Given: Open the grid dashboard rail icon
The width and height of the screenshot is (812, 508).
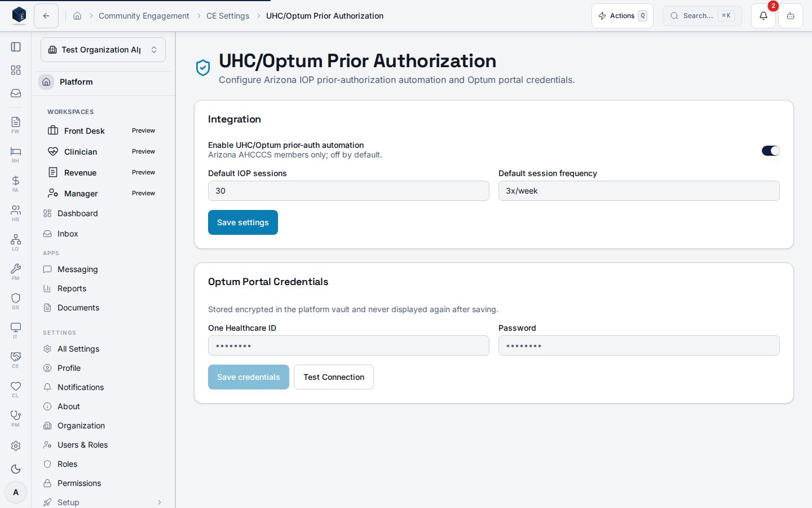Looking at the screenshot, I should point(16,70).
